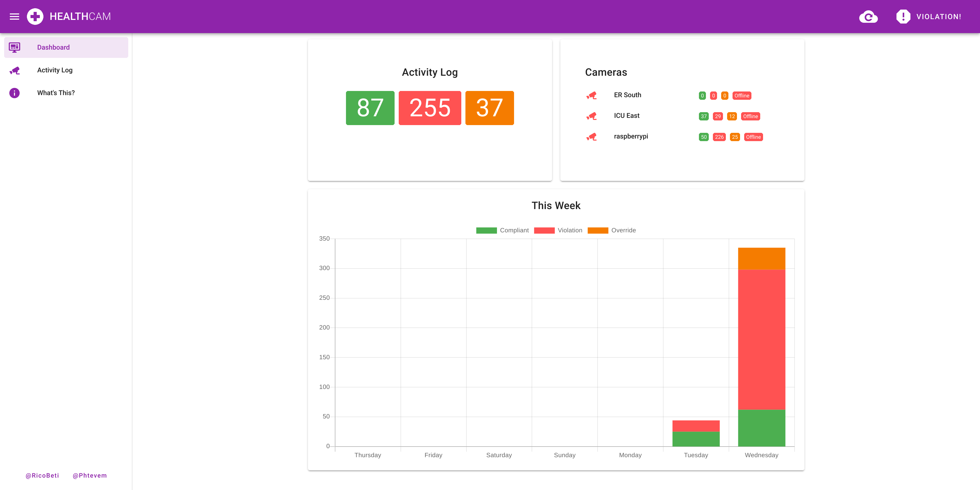Click the green 87 compliant count tile
Viewport: 980px width, 490px height.
pyautogui.click(x=370, y=108)
